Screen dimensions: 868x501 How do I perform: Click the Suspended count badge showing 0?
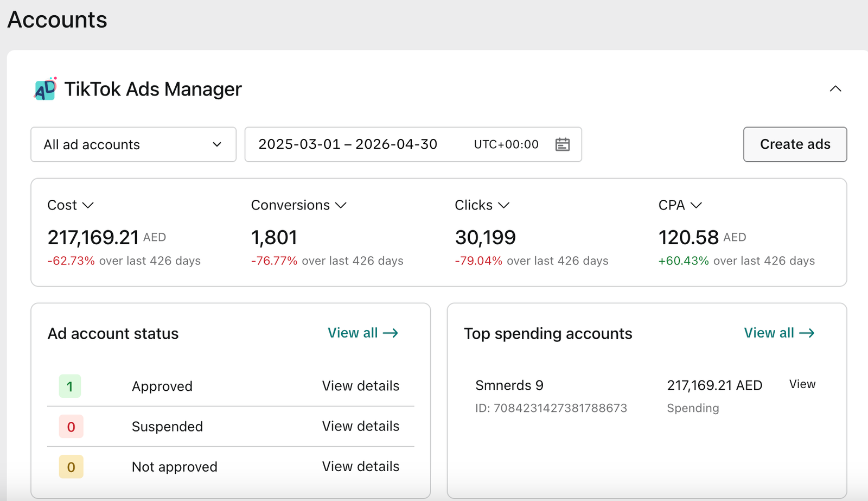(x=71, y=427)
